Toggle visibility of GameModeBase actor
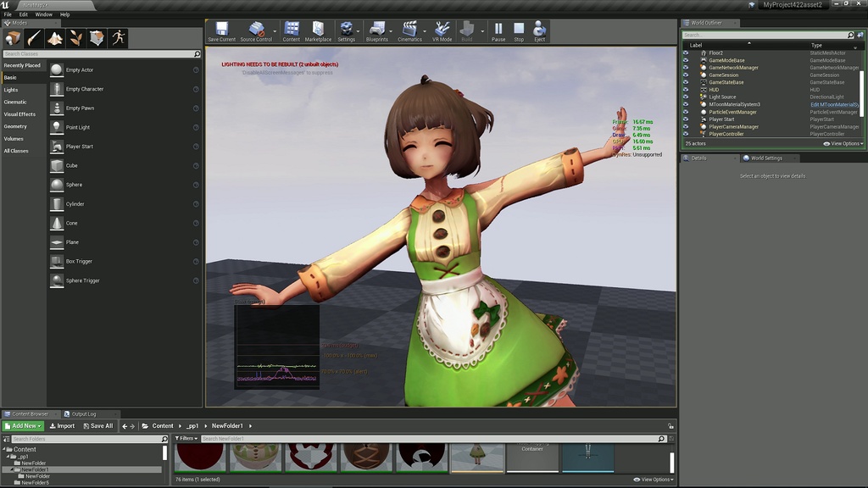 click(x=686, y=60)
